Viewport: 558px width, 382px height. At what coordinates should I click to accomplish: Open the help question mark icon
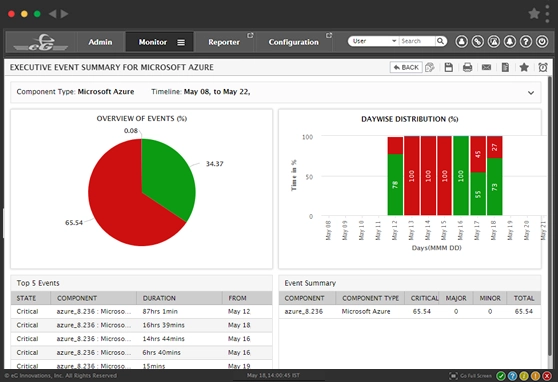(x=526, y=42)
